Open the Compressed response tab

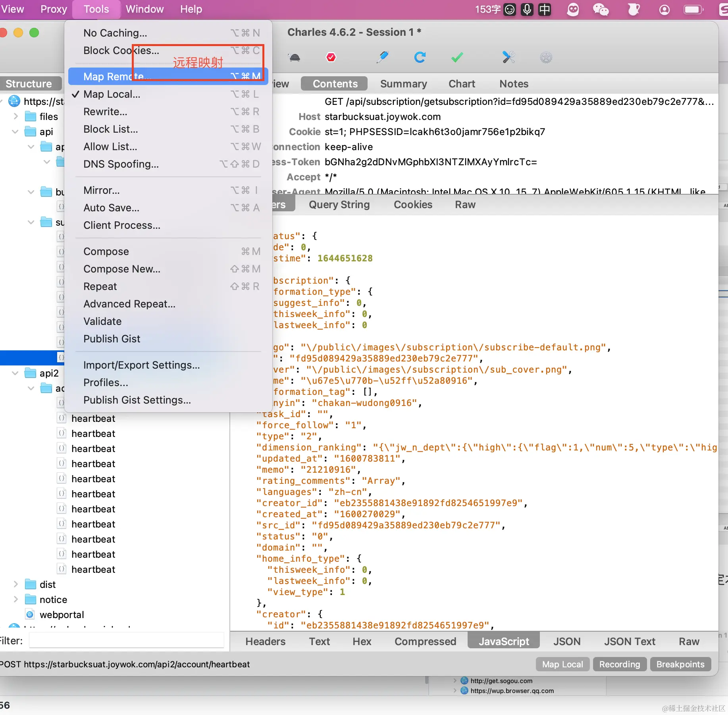(x=425, y=642)
